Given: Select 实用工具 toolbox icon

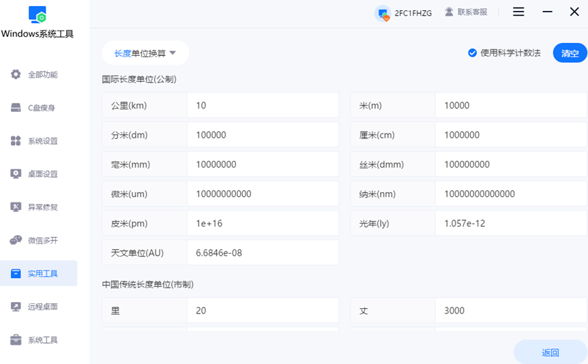Looking at the screenshot, I should point(16,273).
